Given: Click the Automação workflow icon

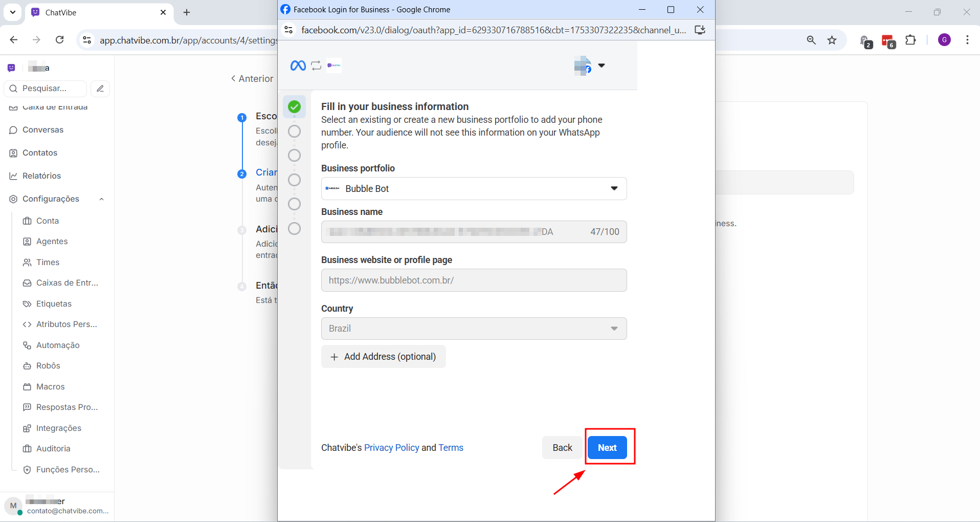Looking at the screenshot, I should point(27,345).
